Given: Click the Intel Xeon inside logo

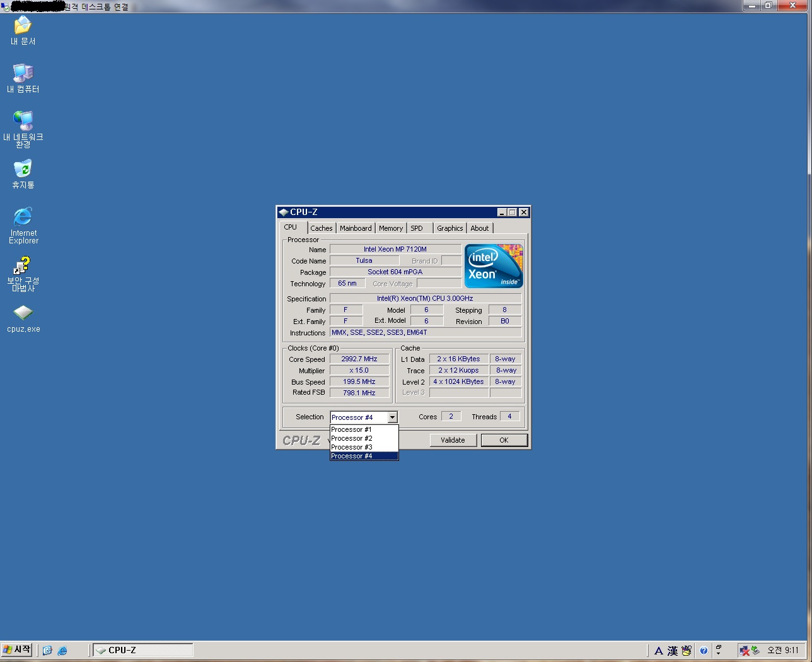Looking at the screenshot, I should [494, 266].
